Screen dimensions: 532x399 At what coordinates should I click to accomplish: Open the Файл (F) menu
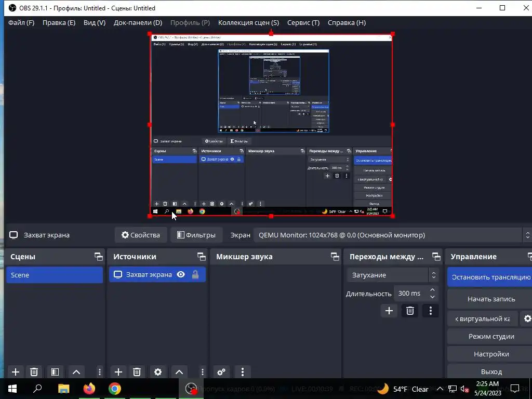pyautogui.click(x=21, y=23)
